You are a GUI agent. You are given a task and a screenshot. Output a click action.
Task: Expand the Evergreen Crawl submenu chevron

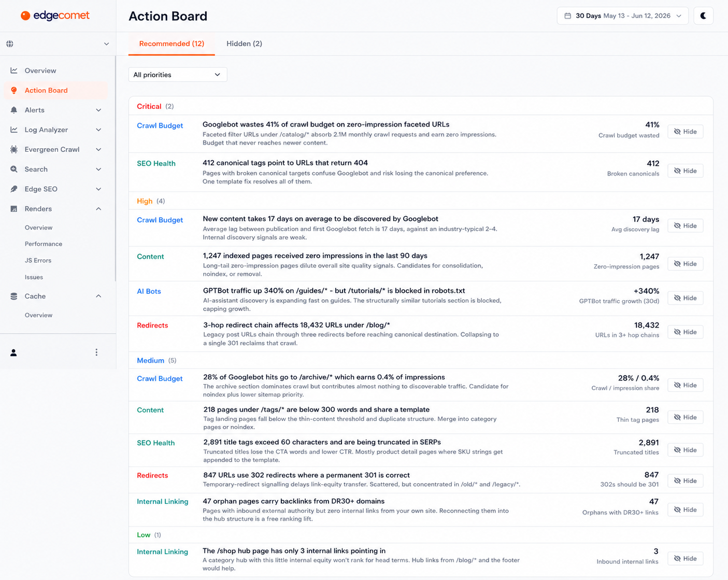[98, 149]
